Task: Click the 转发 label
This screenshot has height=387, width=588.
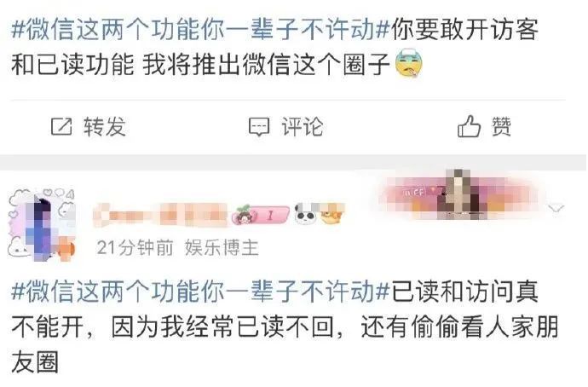Action: click(105, 126)
